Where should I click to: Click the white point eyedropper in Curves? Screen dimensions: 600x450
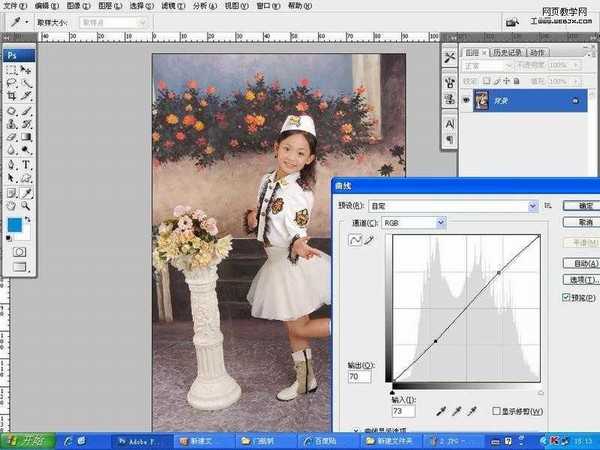pyautogui.click(x=471, y=410)
